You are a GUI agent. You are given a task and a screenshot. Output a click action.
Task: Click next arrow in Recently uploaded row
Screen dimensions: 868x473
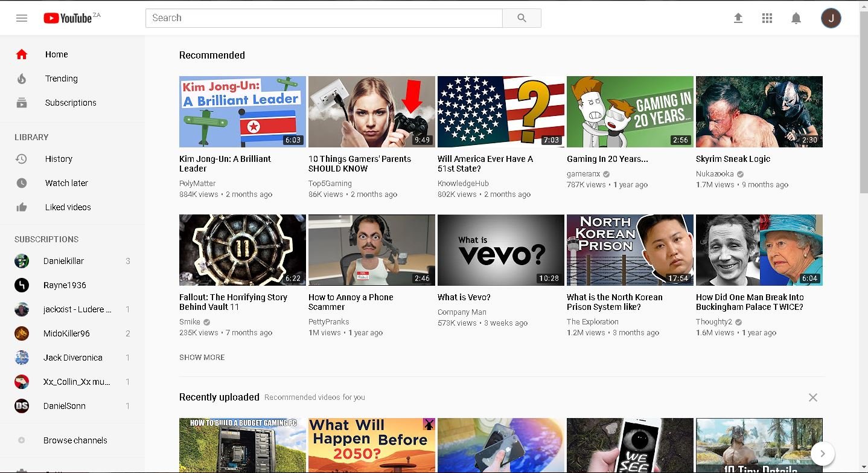(x=823, y=454)
